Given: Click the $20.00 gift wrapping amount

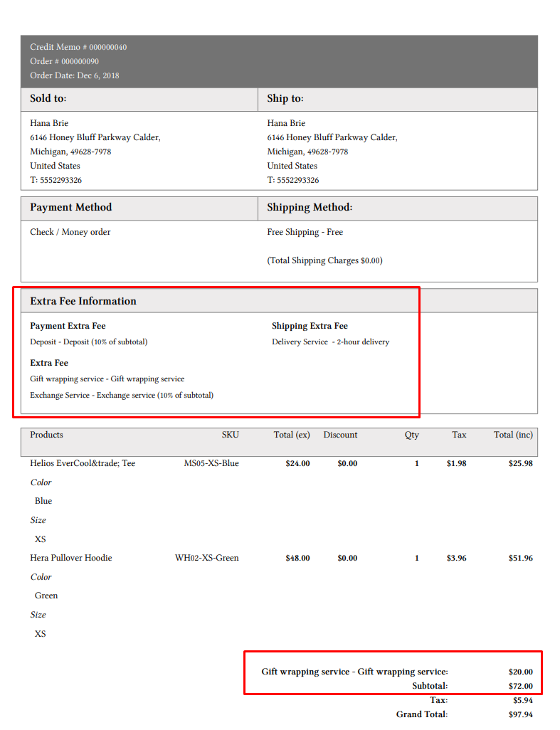Looking at the screenshot, I should pyautogui.click(x=520, y=672).
